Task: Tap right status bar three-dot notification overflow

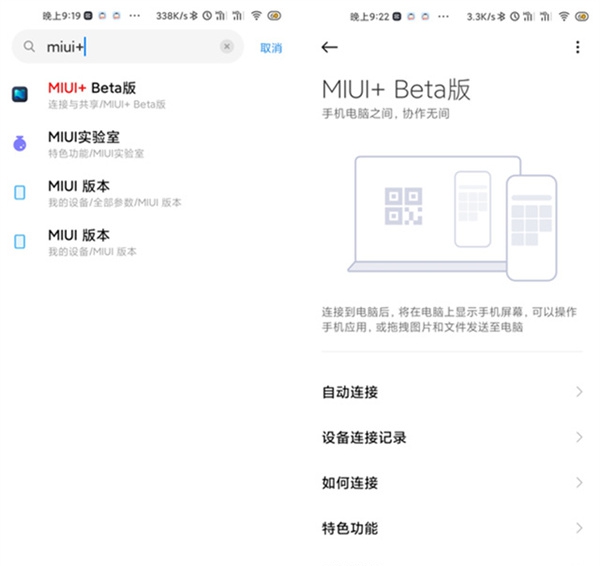Action: 443,16
